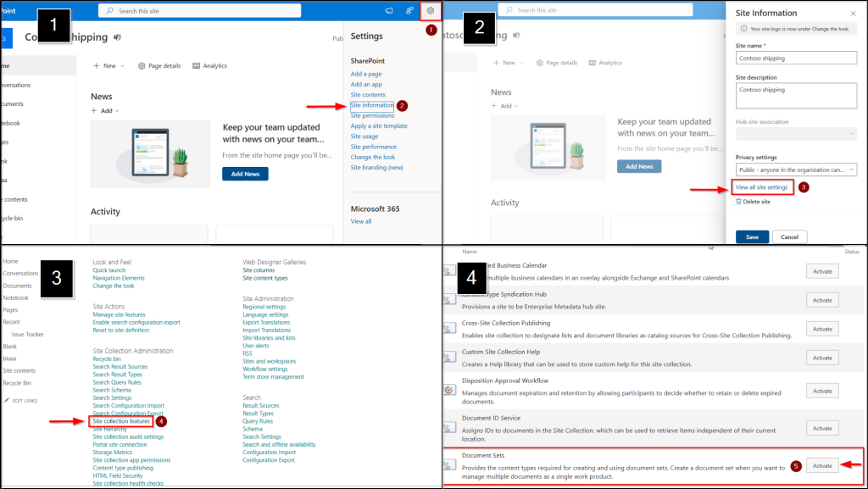Open the Settings gear icon in top bar
This screenshot has width=868, height=489.
pos(431,11)
